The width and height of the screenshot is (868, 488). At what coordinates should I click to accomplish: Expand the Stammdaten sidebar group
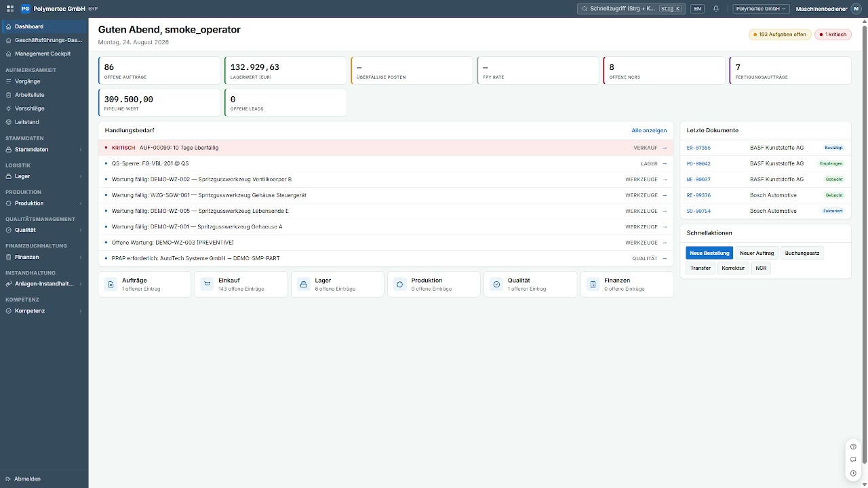click(44, 149)
